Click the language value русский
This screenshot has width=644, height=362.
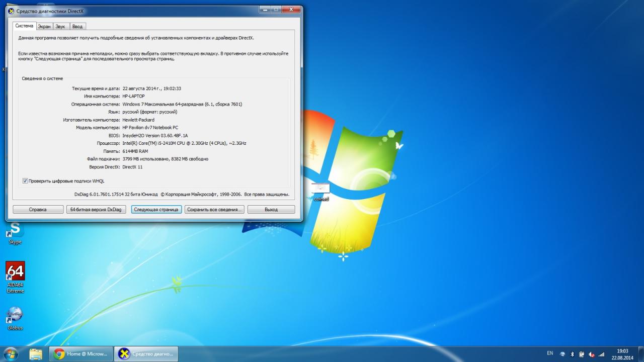pyautogui.click(x=150, y=112)
